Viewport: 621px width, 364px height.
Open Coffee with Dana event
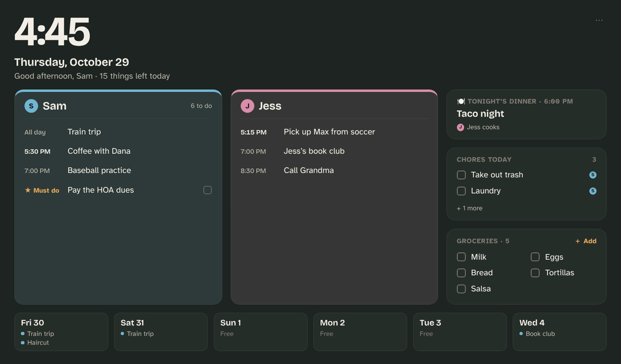118,151
